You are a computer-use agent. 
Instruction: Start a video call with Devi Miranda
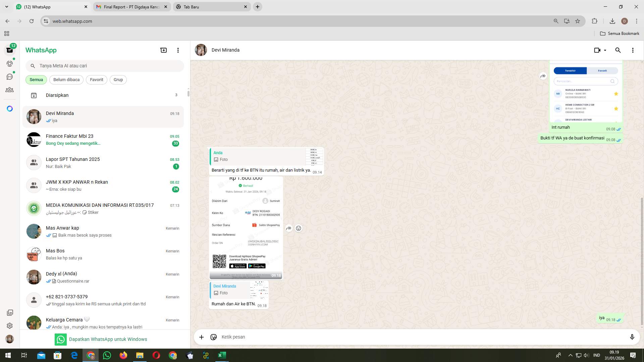coord(597,50)
